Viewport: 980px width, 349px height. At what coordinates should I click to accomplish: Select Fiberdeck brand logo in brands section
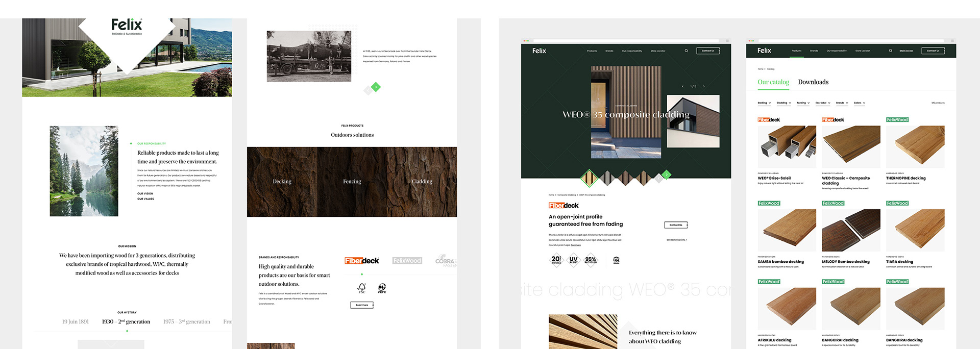(361, 261)
